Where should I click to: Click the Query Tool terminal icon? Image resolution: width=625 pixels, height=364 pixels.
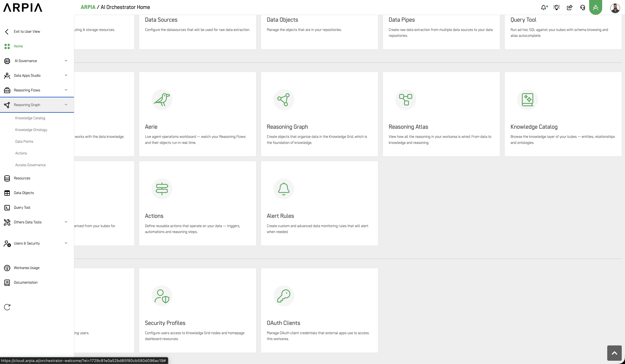pos(7,208)
